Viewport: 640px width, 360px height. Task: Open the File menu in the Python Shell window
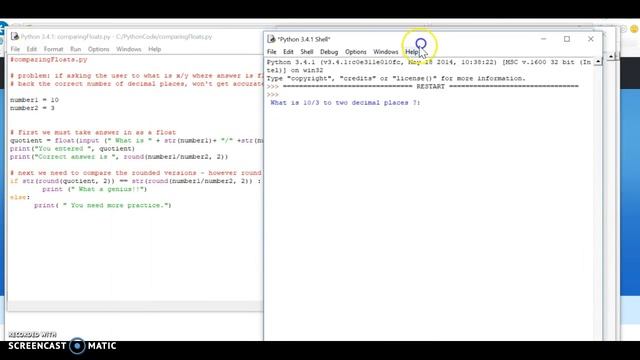271,52
